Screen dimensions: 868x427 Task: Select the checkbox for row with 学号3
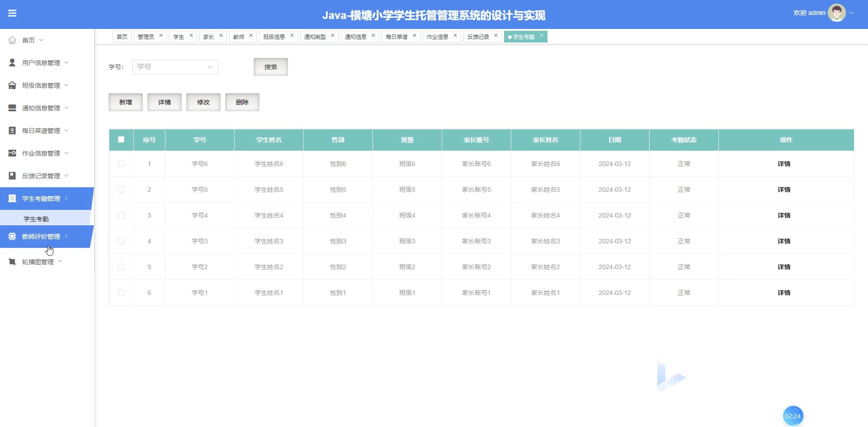tap(121, 241)
